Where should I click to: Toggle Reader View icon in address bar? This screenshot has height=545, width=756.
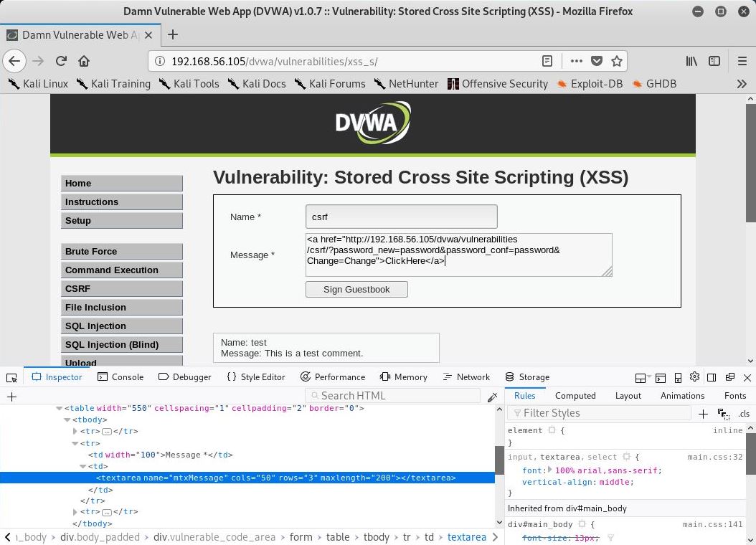click(x=547, y=61)
